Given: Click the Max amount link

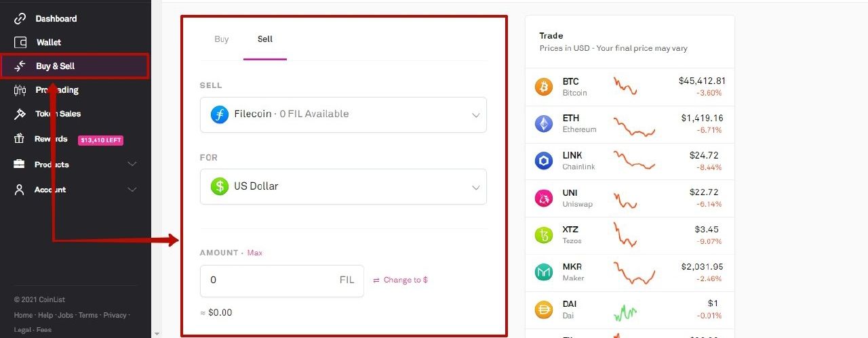Looking at the screenshot, I should (x=254, y=253).
